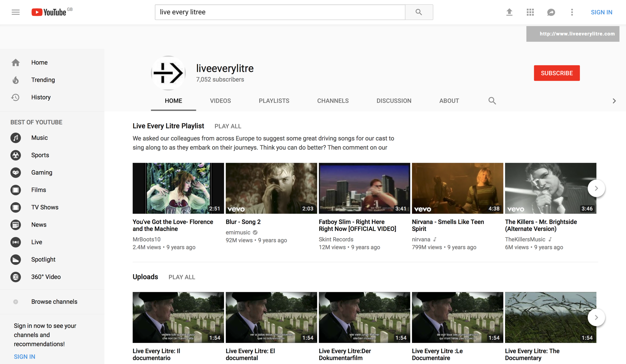Viewport: 626px width, 364px height.
Task: Click the Spotlight category icon
Action: coord(16,260)
